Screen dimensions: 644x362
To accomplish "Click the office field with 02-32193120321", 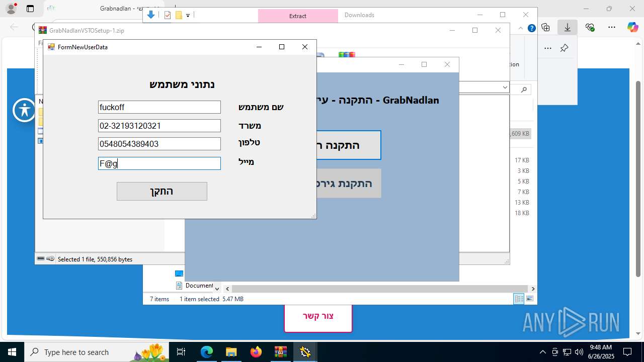I will pos(159,126).
